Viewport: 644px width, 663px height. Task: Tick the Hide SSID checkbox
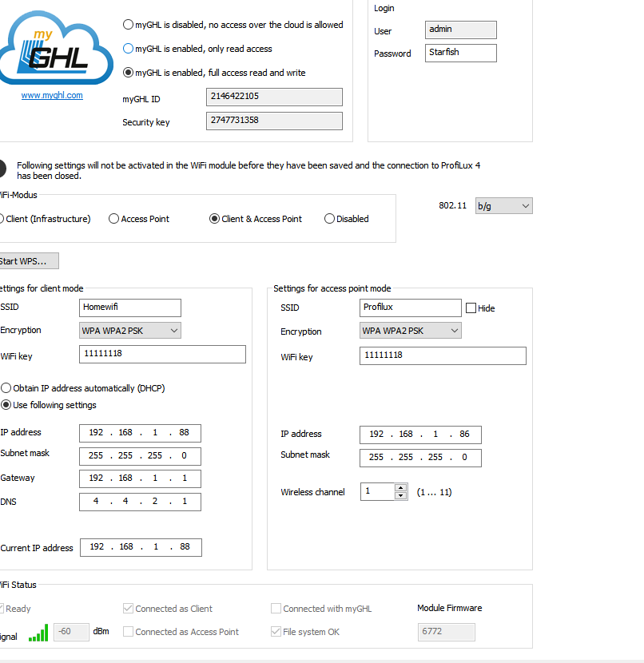pos(471,308)
